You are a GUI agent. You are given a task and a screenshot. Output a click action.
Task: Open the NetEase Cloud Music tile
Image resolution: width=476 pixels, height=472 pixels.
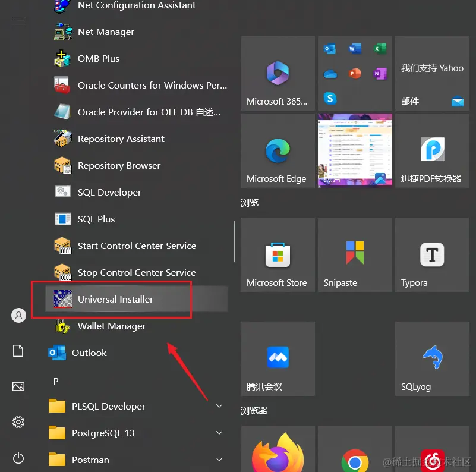[432, 449]
